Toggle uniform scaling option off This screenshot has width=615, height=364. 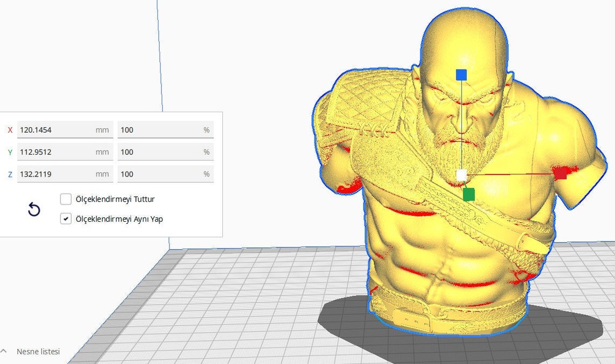(x=66, y=219)
